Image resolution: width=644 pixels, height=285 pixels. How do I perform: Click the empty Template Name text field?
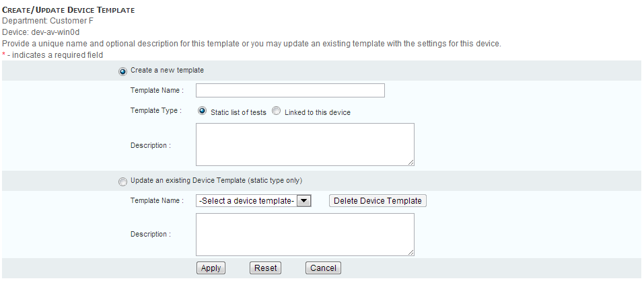coord(290,91)
